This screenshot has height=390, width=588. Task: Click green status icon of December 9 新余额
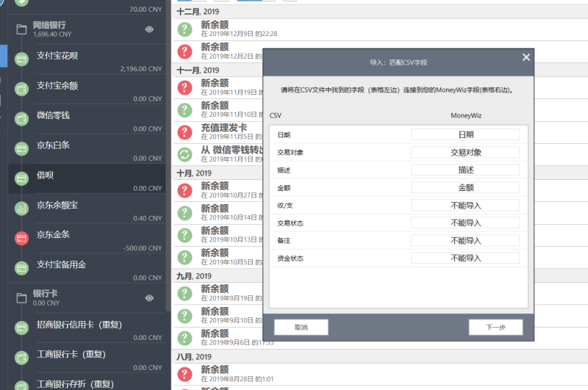[x=184, y=29]
